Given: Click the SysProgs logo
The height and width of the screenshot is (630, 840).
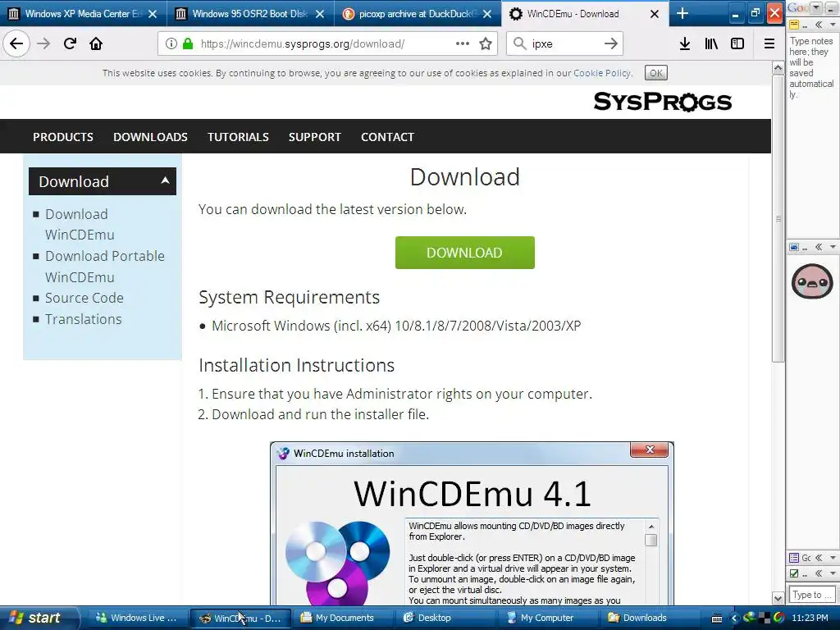Looking at the screenshot, I should [x=662, y=101].
